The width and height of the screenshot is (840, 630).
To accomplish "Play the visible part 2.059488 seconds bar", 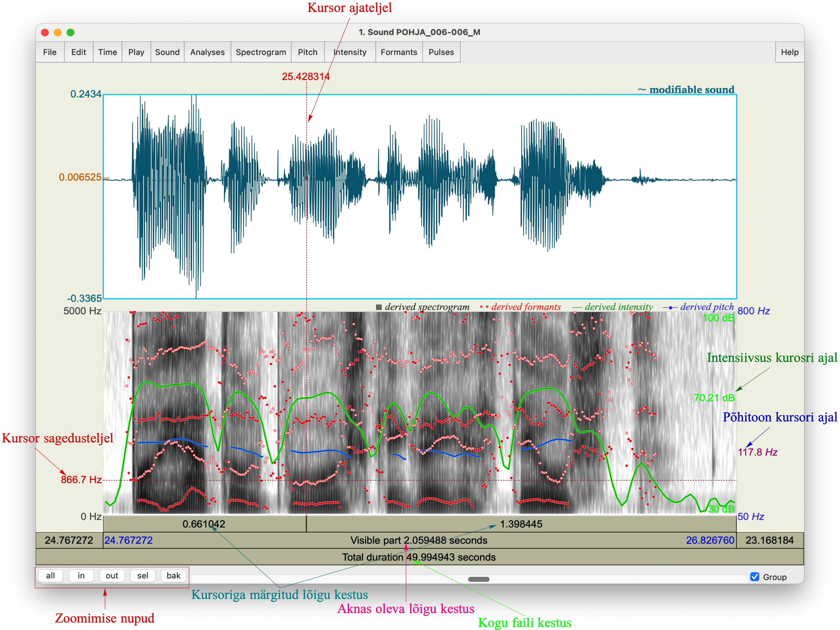I will click(420, 540).
